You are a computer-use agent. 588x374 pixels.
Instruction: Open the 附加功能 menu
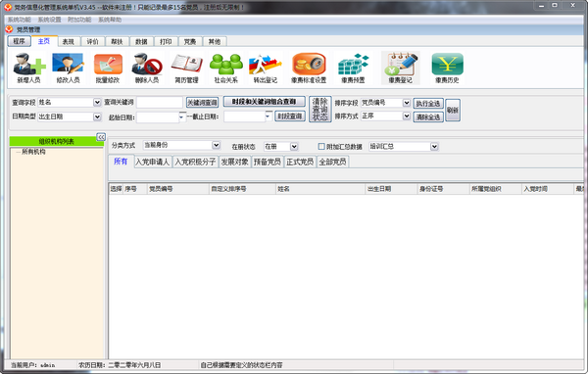click(x=79, y=20)
